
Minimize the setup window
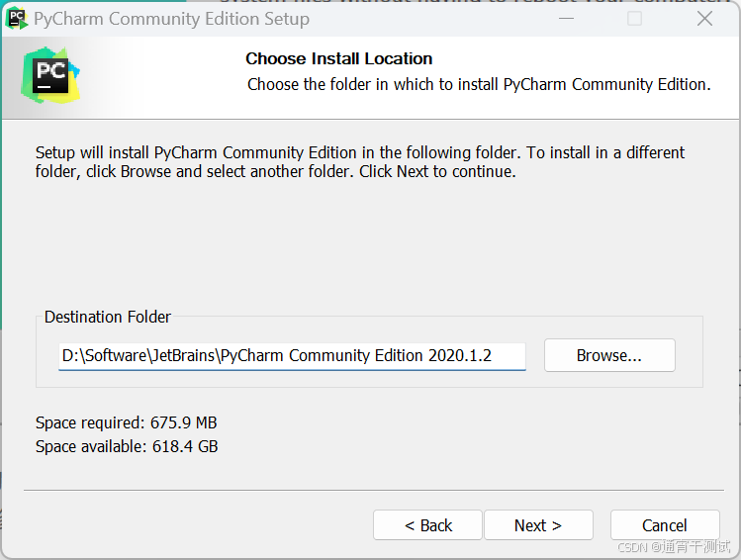[x=566, y=19]
